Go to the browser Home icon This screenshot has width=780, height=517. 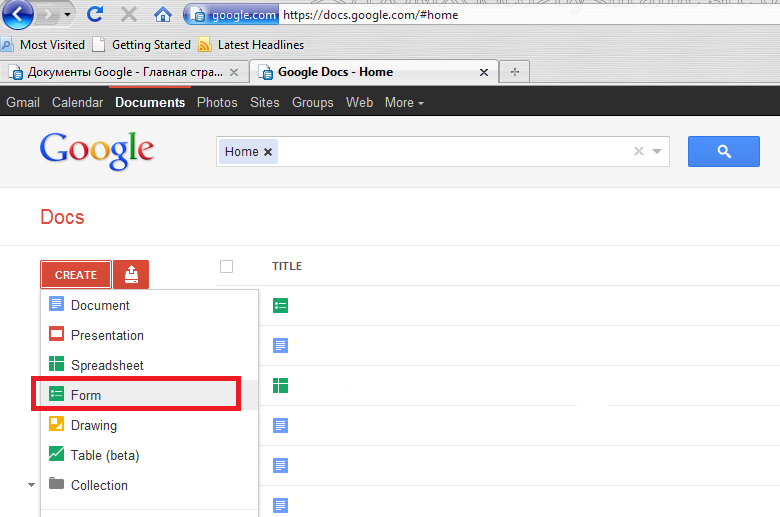pyautogui.click(x=162, y=14)
